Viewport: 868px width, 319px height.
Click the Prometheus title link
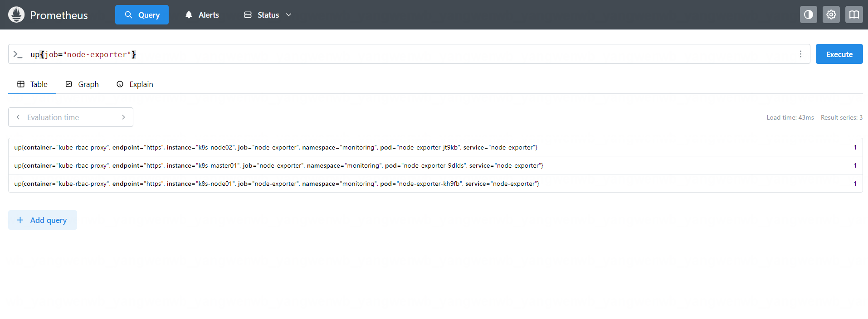pyautogui.click(x=59, y=15)
